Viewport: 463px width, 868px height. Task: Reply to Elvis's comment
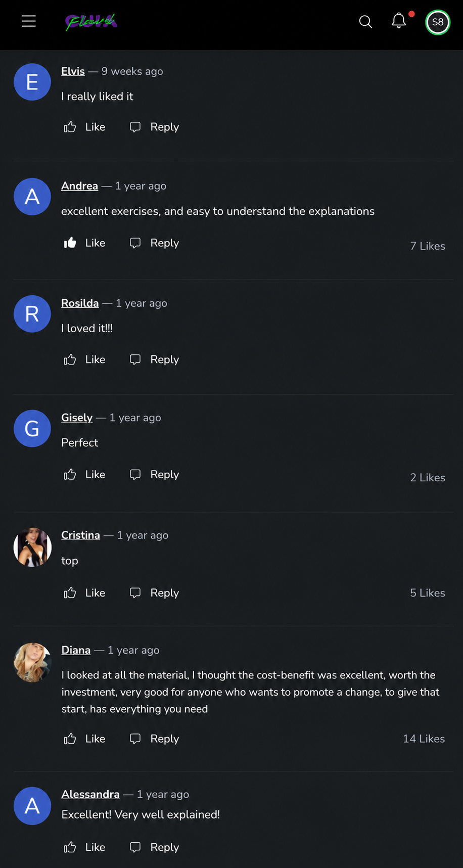(x=154, y=127)
